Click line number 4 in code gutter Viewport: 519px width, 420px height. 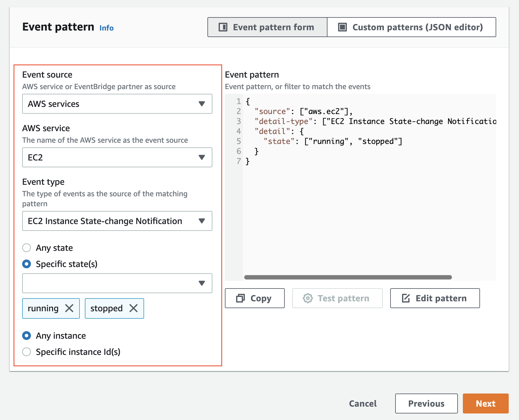coord(239,131)
